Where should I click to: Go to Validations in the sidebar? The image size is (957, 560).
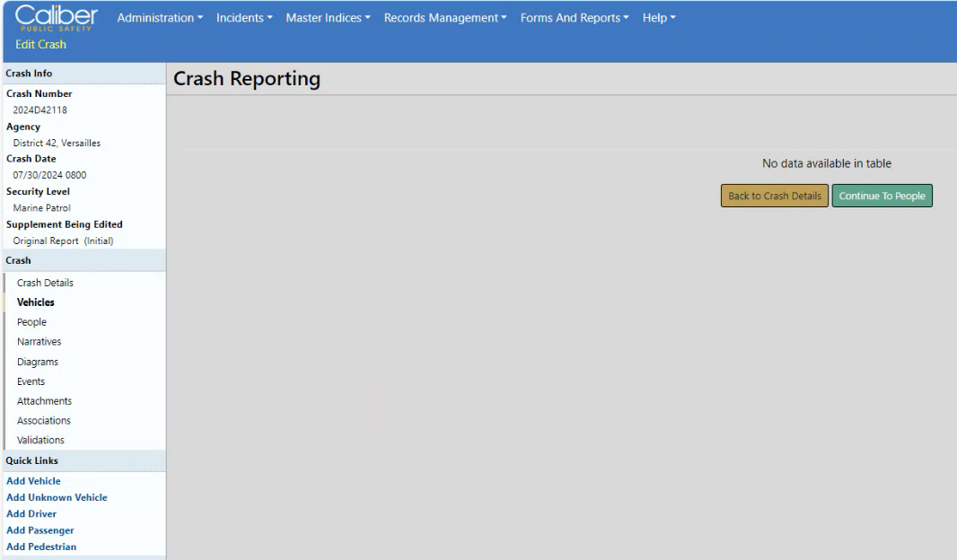click(x=40, y=441)
